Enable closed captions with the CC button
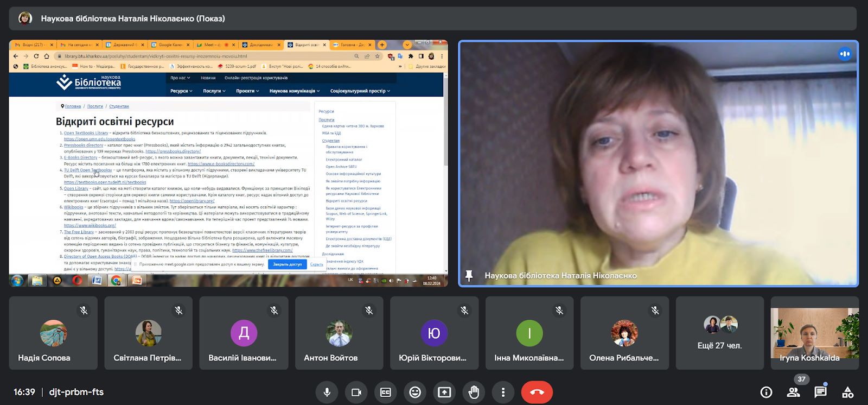 coord(385,392)
